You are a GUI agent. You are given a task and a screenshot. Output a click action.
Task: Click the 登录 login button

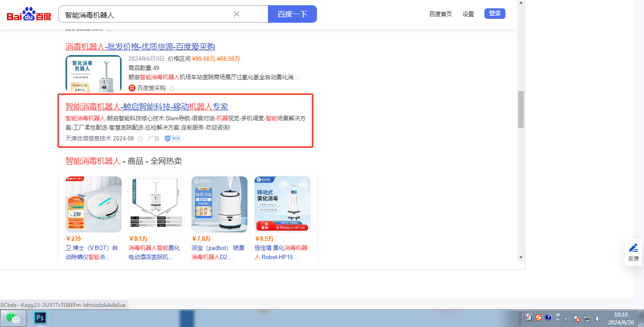click(495, 14)
